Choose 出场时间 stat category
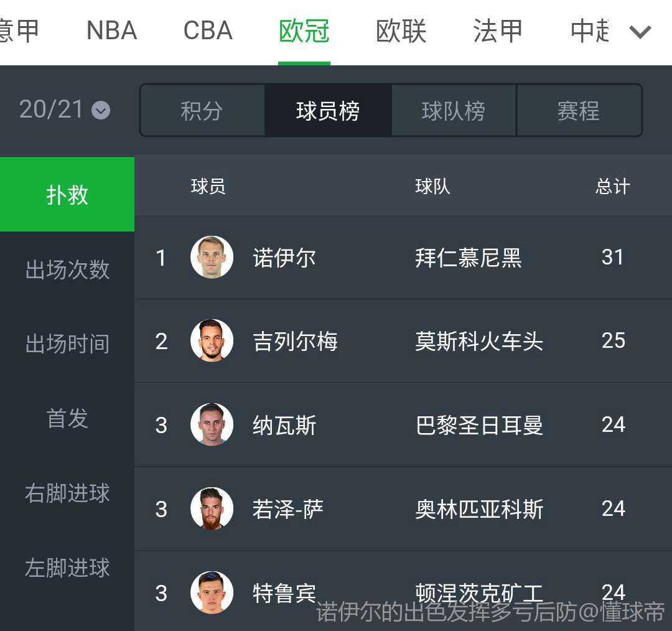Image resolution: width=672 pixels, height=631 pixels. pyautogui.click(x=67, y=344)
